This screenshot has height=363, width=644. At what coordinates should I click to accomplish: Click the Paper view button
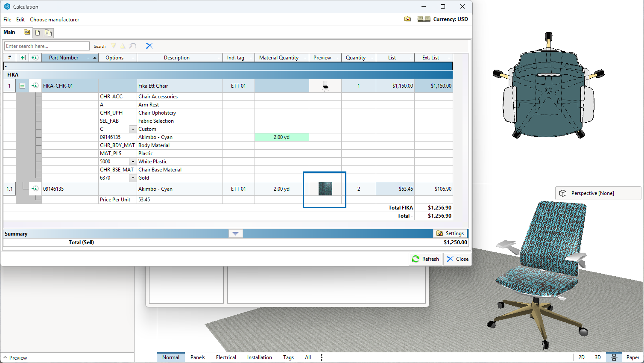pos(632,357)
